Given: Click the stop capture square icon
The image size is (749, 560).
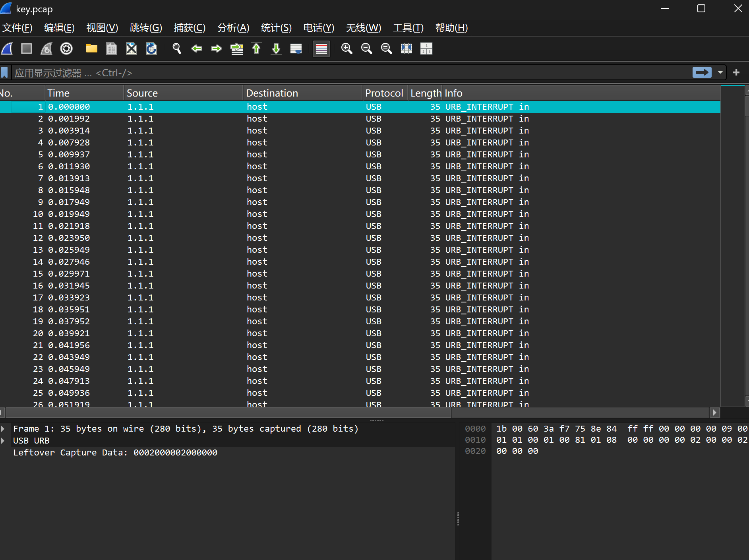Looking at the screenshot, I should [27, 48].
